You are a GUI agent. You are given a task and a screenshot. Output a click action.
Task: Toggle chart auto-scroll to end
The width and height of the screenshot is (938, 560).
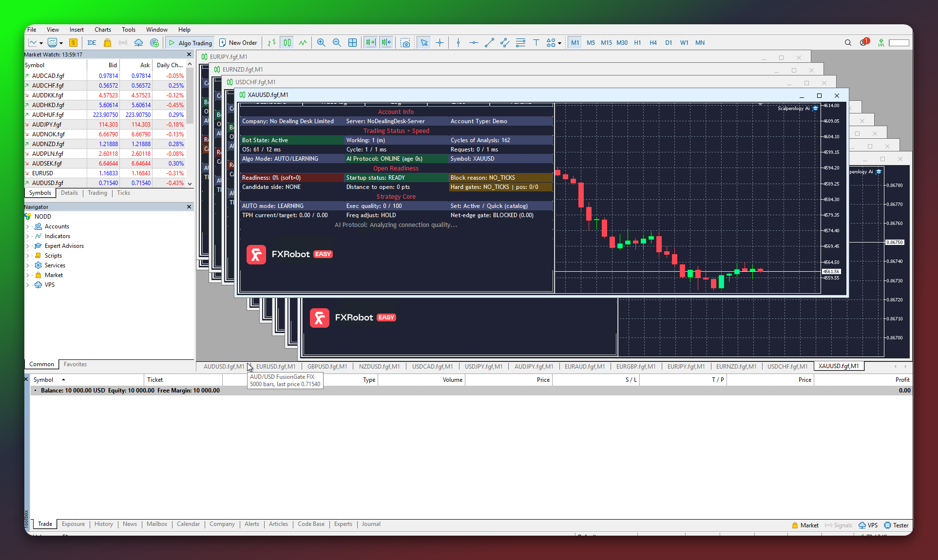pyautogui.click(x=371, y=43)
